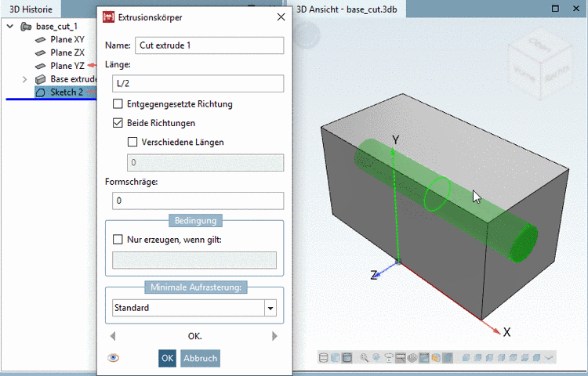Viewport: 588px width, 376px height.
Task: Confirm extrusion with OK button
Action: (167, 359)
